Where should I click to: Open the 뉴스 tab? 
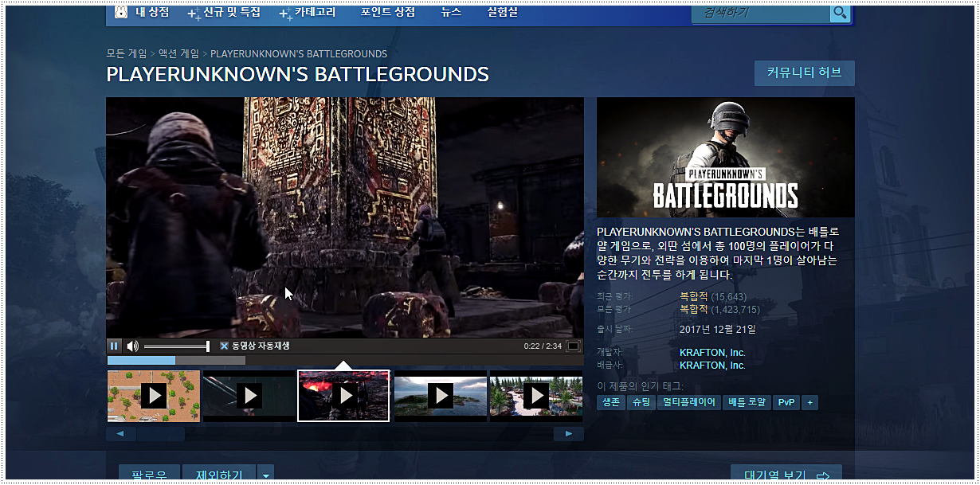point(451,13)
